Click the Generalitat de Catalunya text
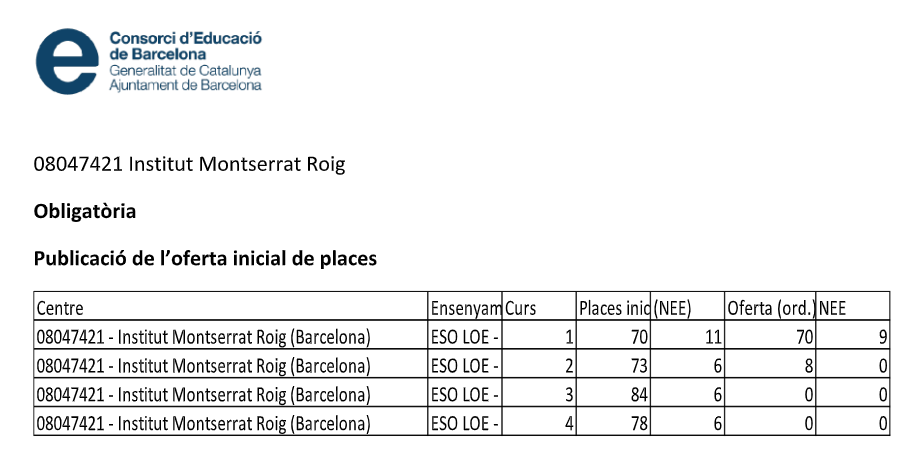Image resolution: width=916 pixels, height=468 pixels. pyautogui.click(x=185, y=72)
